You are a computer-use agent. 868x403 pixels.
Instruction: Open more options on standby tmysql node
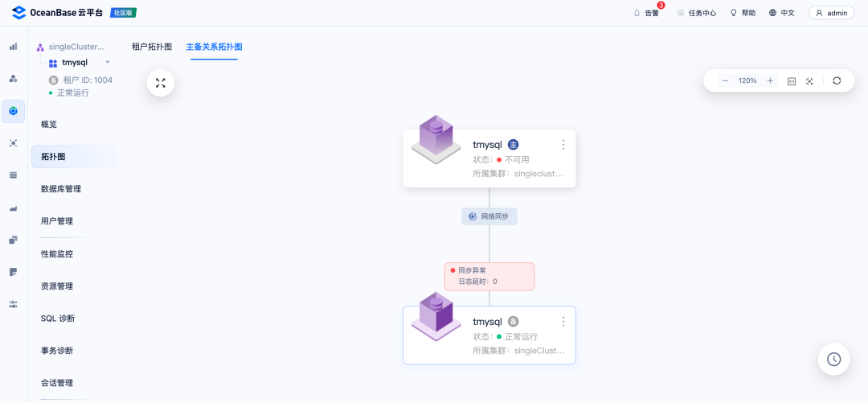[x=563, y=322]
